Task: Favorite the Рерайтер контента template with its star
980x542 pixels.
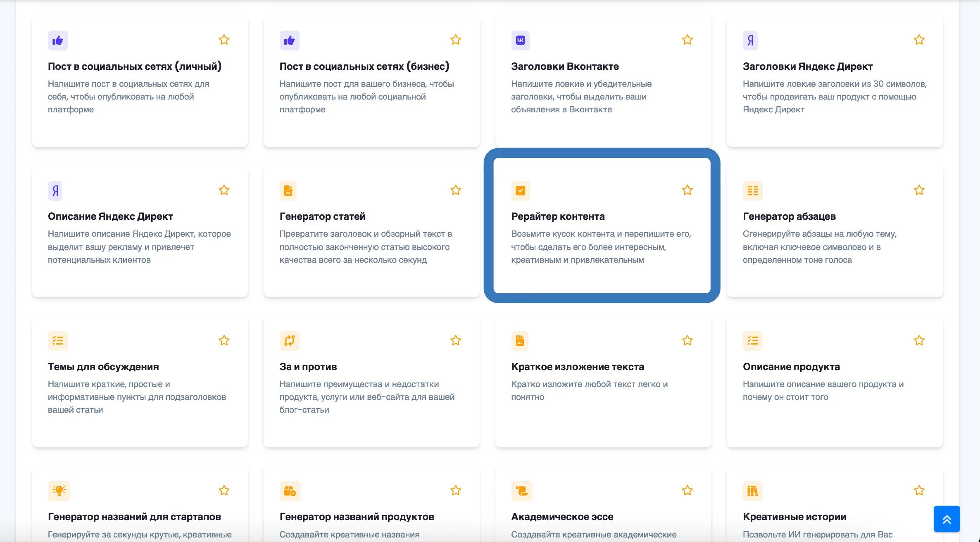Action: (x=687, y=190)
